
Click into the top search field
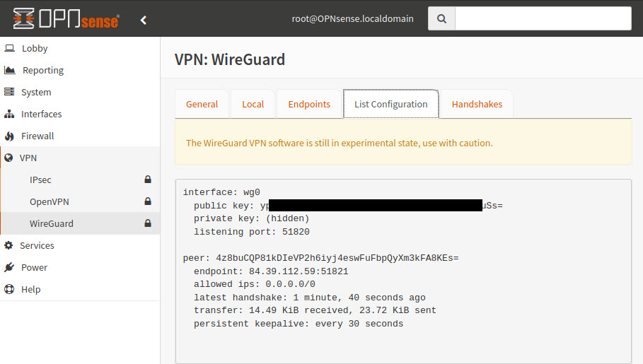(x=543, y=18)
